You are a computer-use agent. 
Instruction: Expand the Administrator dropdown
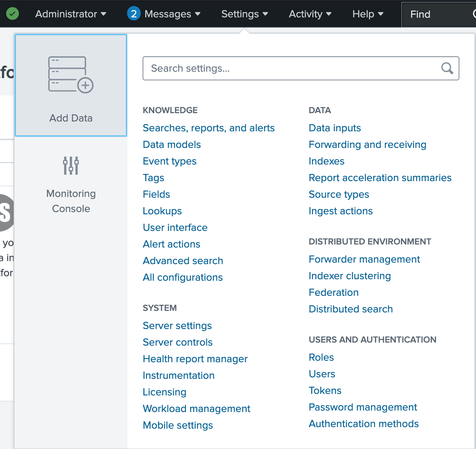71,14
